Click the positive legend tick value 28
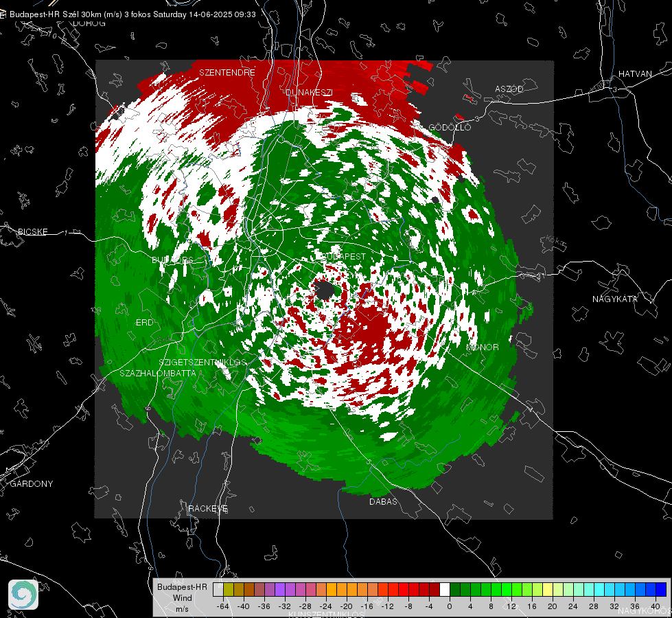 coord(594,606)
